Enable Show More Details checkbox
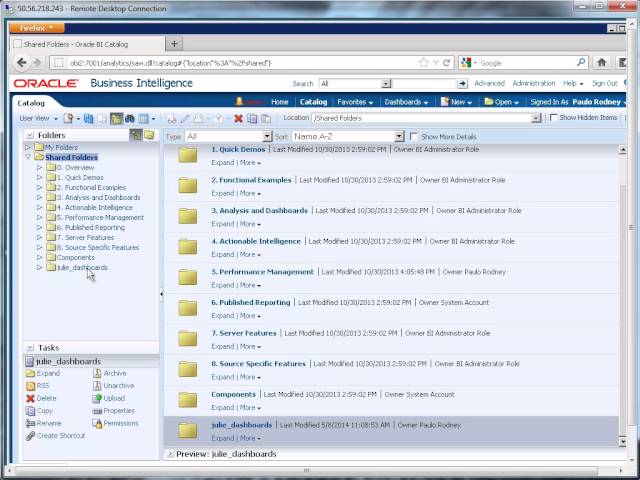 tap(414, 136)
